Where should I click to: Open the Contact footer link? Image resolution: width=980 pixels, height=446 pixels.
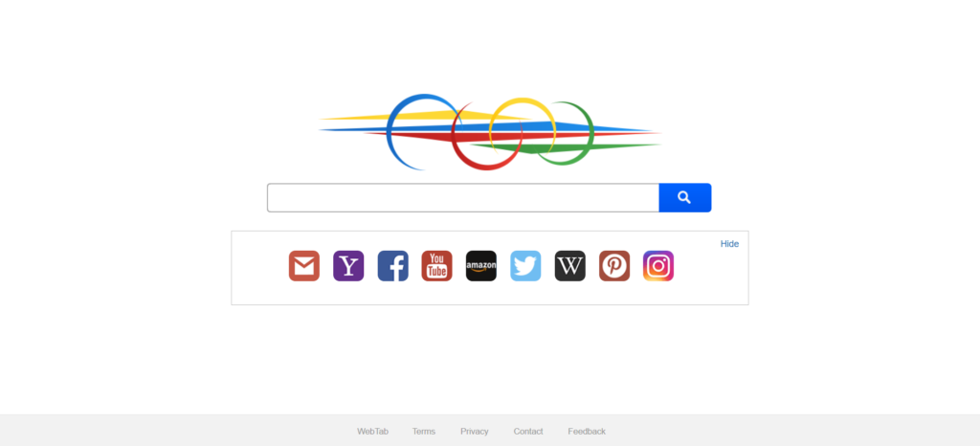(528, 431)
